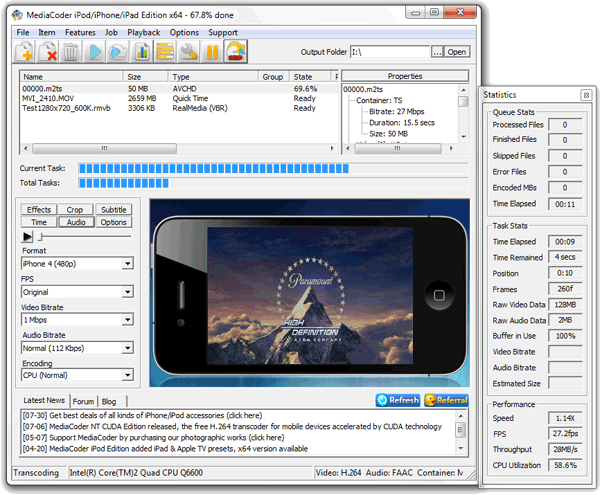Open the Format dropdown showing iPhone 4 (480p)
The height and width of the screenshot is (495, 600).
[77, 264]
